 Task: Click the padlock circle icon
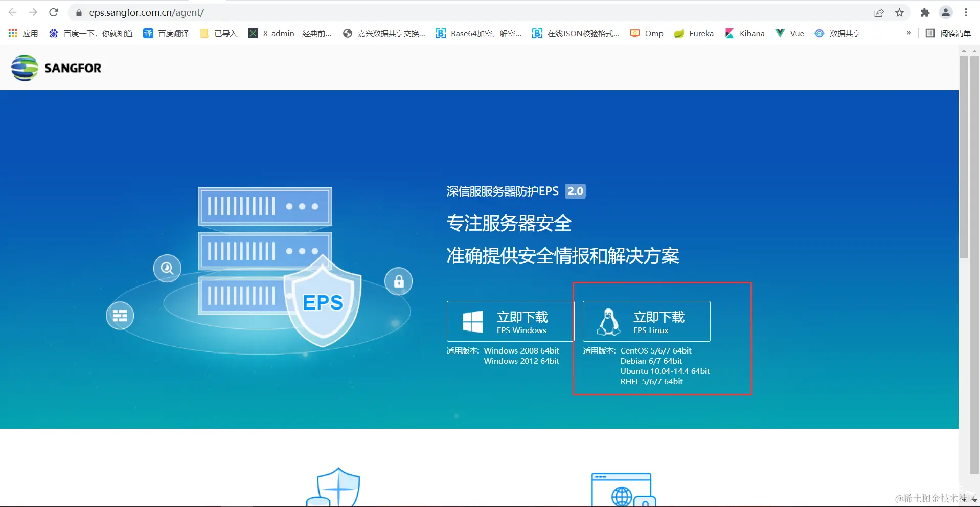pyautogui.click(x=399, y=281)
